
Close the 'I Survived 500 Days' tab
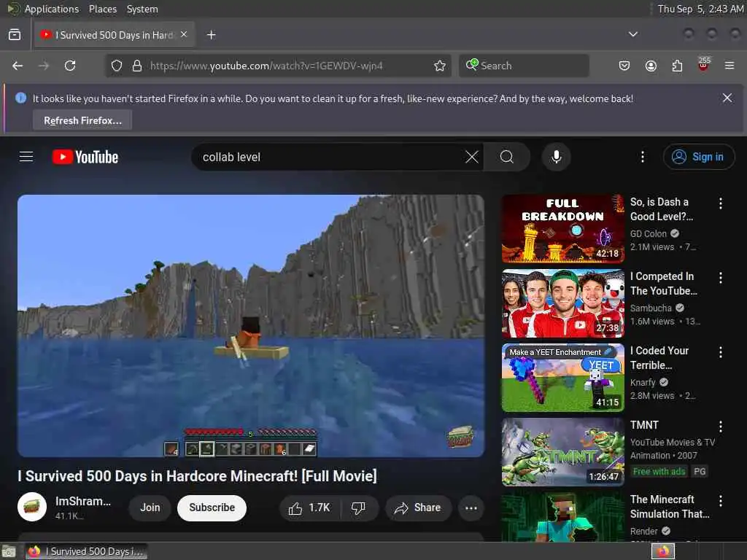pos(184,34)
